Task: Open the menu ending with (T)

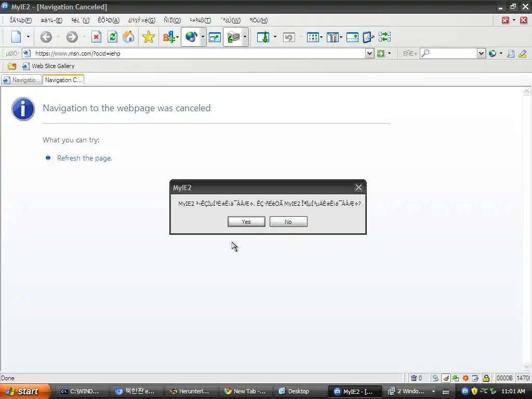Action: coord(201,20)
